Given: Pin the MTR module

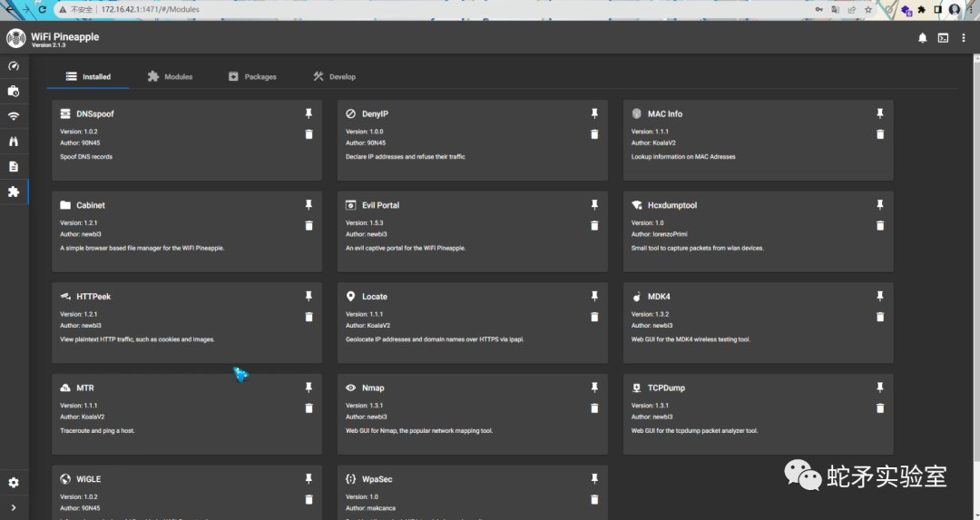Looking at the screenshot, I should (309, 387).
